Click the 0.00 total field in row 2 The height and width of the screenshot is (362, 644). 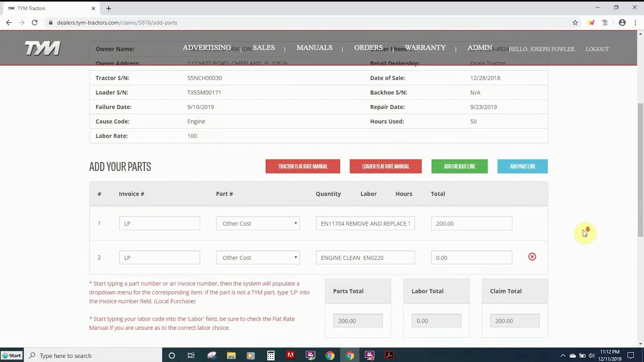pos(471,257)
